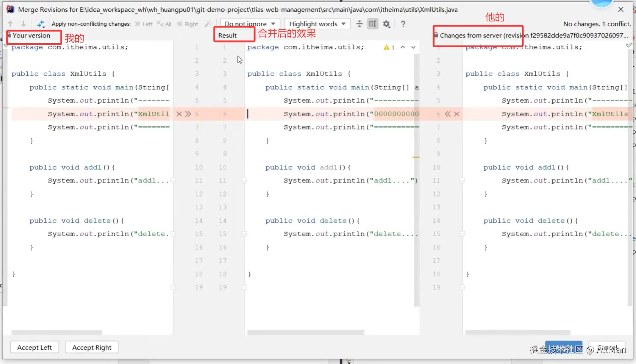Toggle fold marker at line 11 in left pane
This screenshot has width=636, height=364.
[x=173, y=180]
